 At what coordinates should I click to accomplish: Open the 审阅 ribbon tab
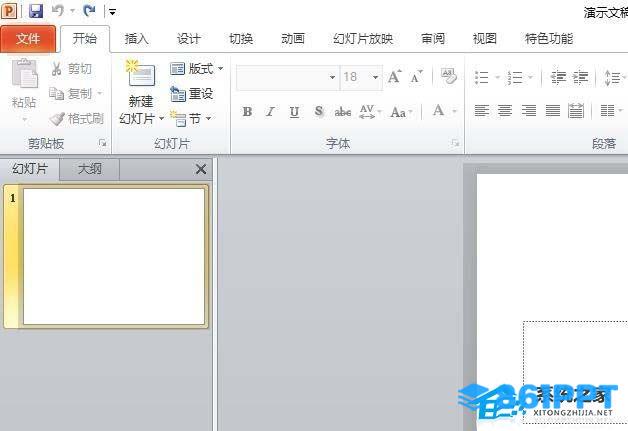coord(433,39)
